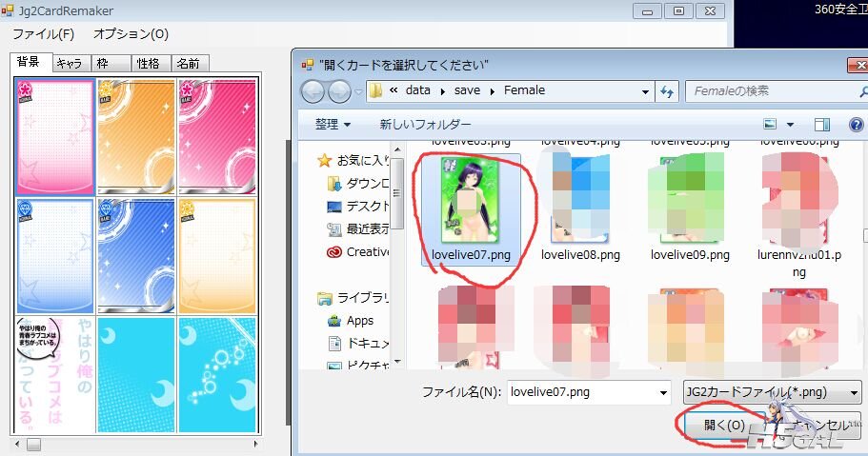Switch to the 性格 tab
The width and height of the screenshot is (868, 456).
click(x=151, y=64)
